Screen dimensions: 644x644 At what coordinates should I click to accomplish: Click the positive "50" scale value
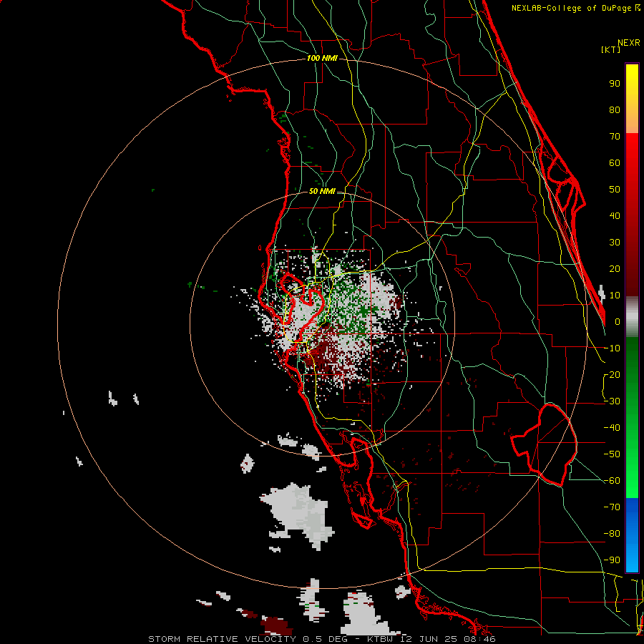(x=615, y=190)
